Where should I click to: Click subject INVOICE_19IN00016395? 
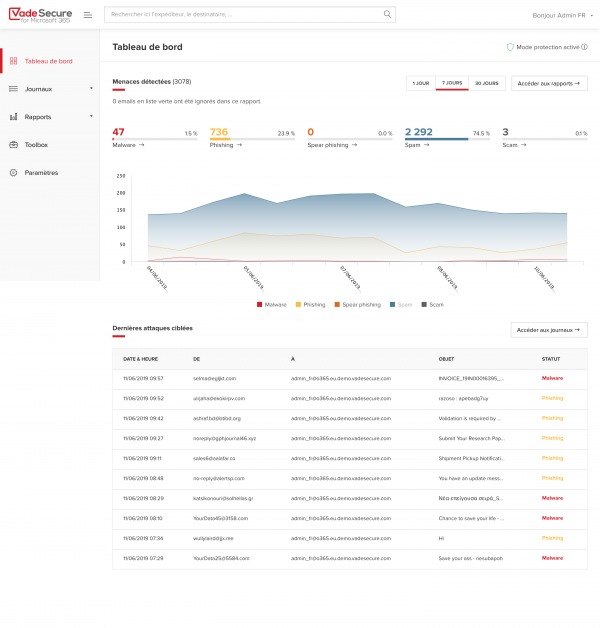[471, 378]
